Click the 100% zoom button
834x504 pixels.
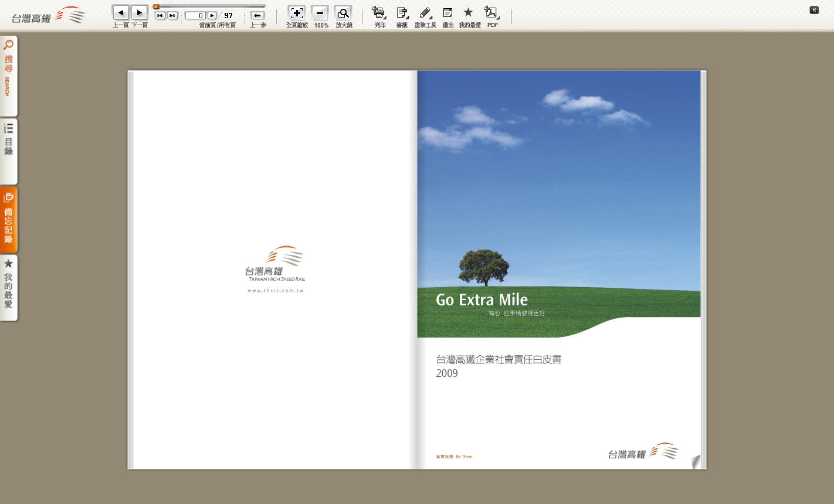[x=320, y=13]
